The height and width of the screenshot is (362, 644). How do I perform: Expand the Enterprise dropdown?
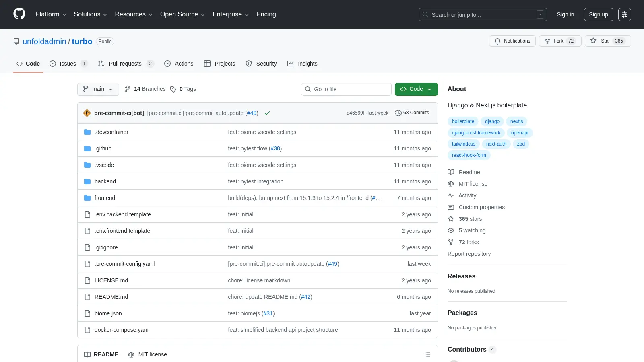pos(231,14)
